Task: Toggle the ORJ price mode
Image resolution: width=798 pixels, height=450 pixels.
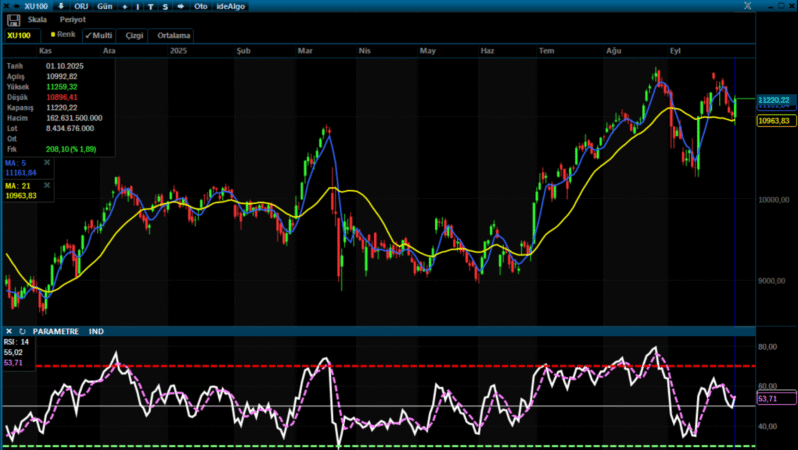Action: pyautogui.click(x=81, y=6)
